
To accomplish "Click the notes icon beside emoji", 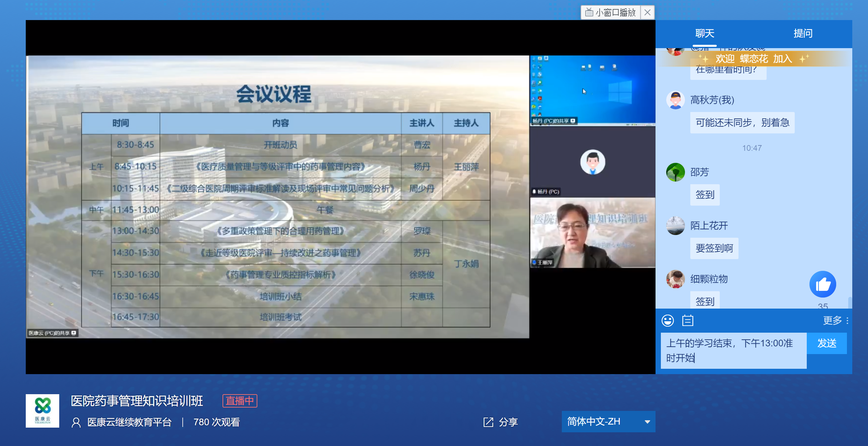I will [687, 320].
